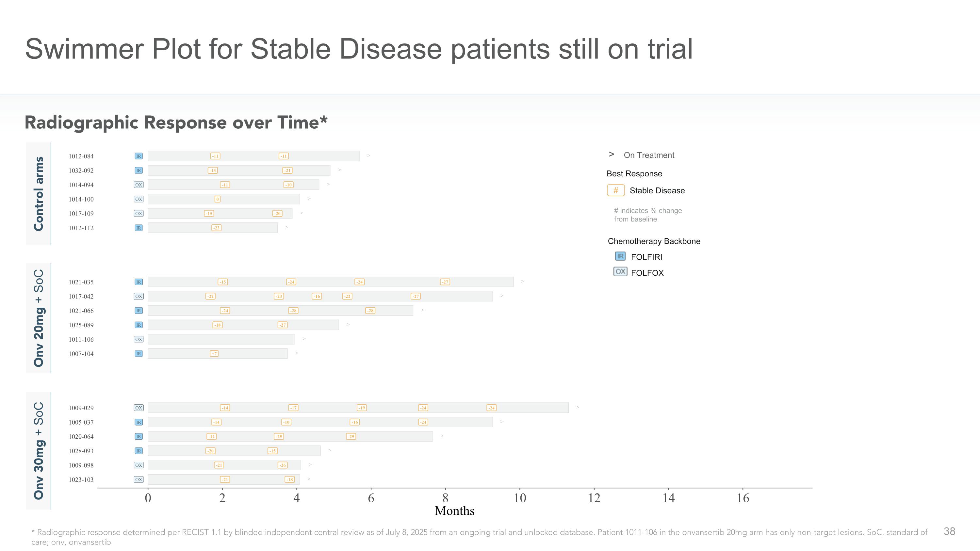Click the -19 marker on patient 1009-029's bar
The width and height of the screenshot is (980, 551).
[361, 408]
